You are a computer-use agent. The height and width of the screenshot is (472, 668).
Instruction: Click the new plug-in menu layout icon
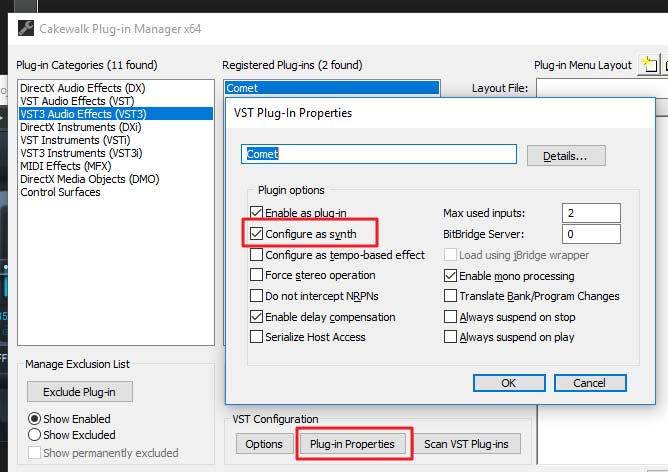[x=649, y=65]
